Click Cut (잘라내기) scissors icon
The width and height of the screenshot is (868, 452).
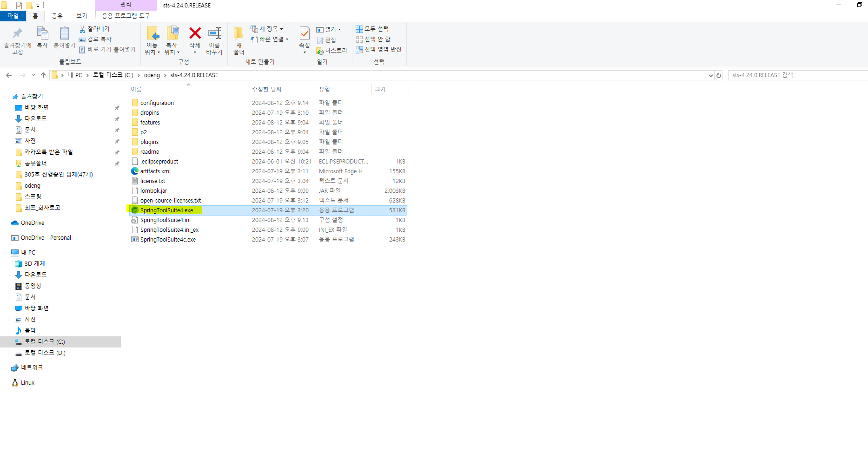(82, 29)
